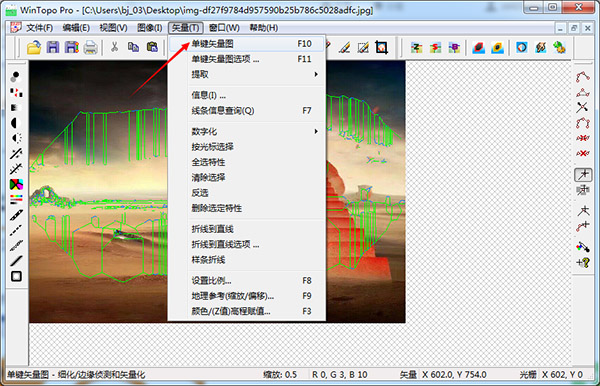Select the solid diagonal line tool
This screenshot has height=386, width=600.
(16, 261)
